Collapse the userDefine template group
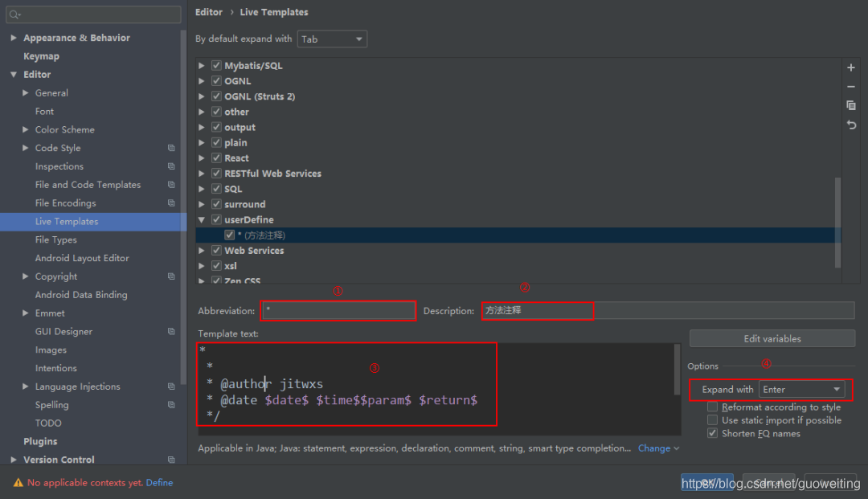Viewport: 868px width, 499px height. (202, 219)
